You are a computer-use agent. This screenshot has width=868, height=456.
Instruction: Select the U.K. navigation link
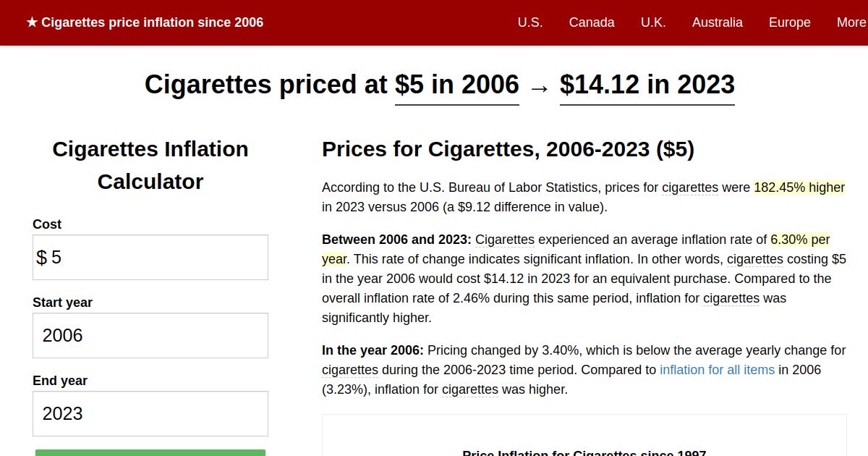[x=653, y=22]
